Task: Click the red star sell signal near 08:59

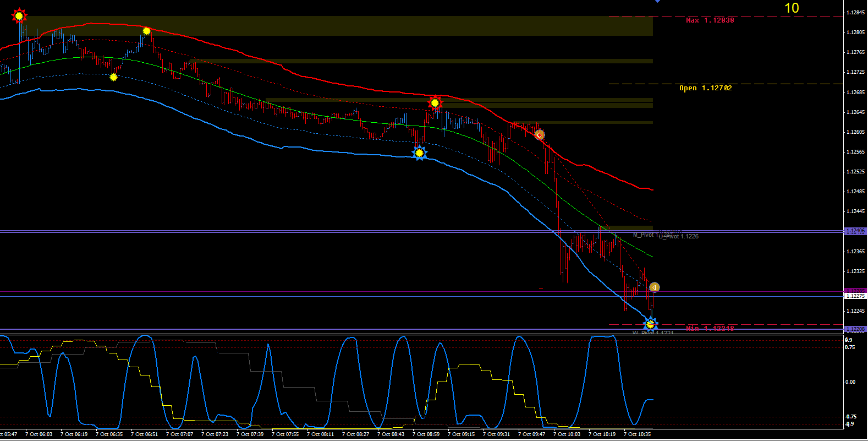Action: [435, 103]
